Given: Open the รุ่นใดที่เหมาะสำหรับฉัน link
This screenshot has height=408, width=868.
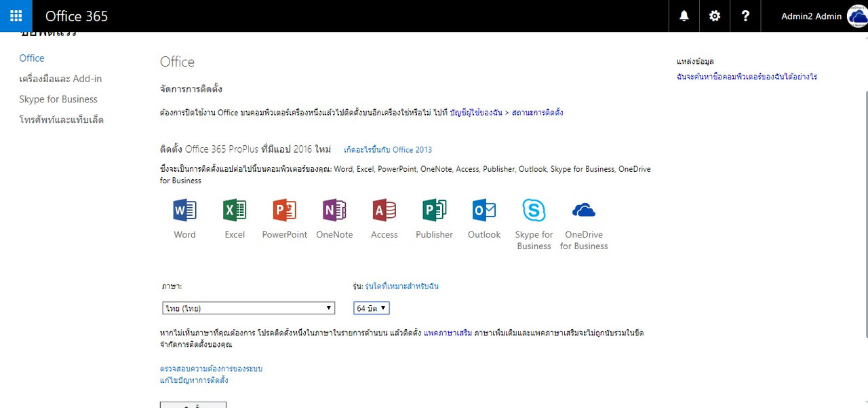Looking at the screenshot, I should [401, 286].
